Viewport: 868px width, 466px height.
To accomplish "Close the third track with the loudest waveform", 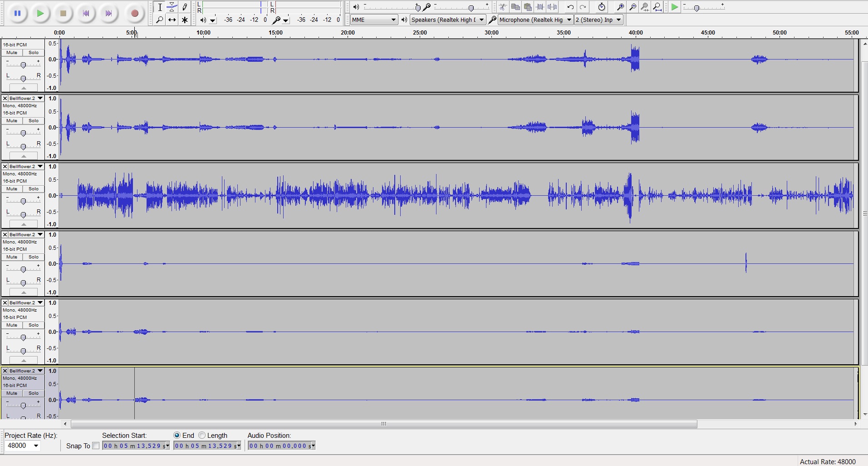I will point(5,166).
